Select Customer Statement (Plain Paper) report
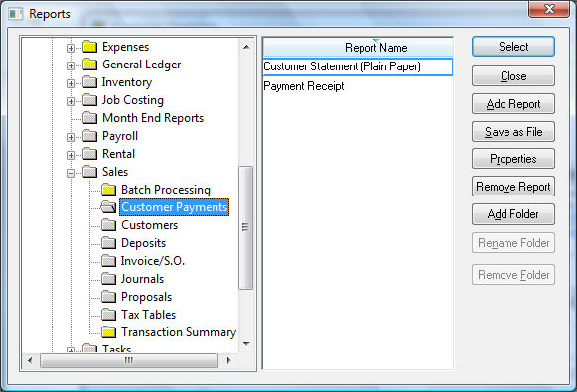The width and height of the screenshot is (577, 392). 358,66
